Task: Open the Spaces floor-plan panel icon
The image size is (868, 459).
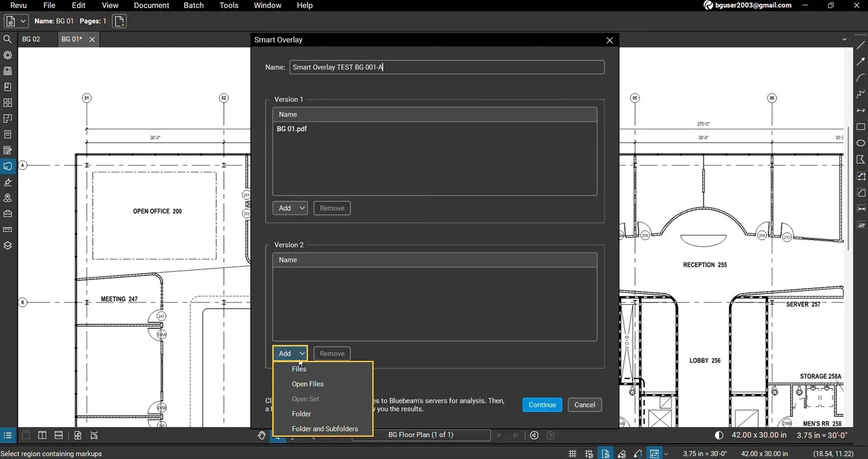Action: pos(8,119)
